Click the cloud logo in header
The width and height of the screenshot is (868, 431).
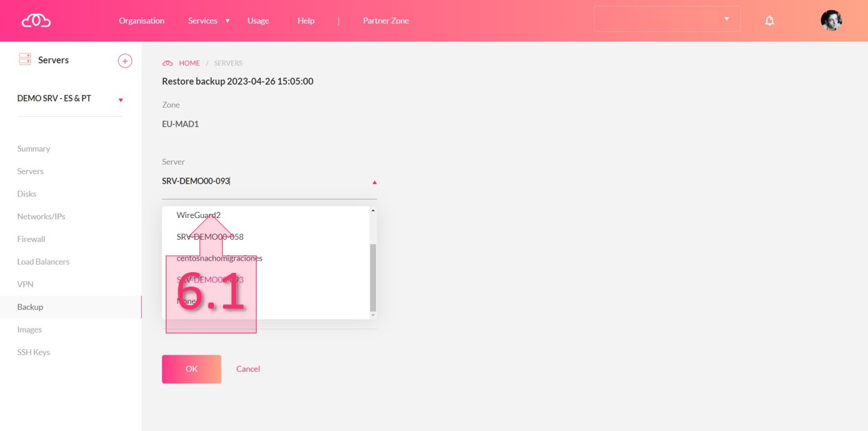pos(36,21)
